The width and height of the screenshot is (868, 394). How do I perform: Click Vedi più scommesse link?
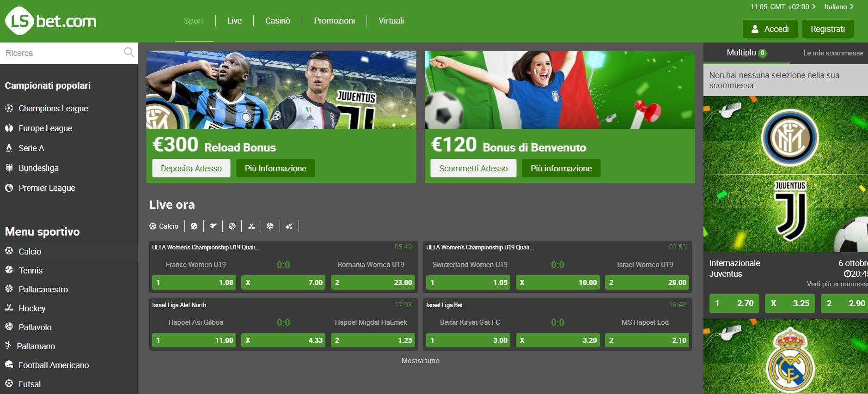tap(837, 284)
